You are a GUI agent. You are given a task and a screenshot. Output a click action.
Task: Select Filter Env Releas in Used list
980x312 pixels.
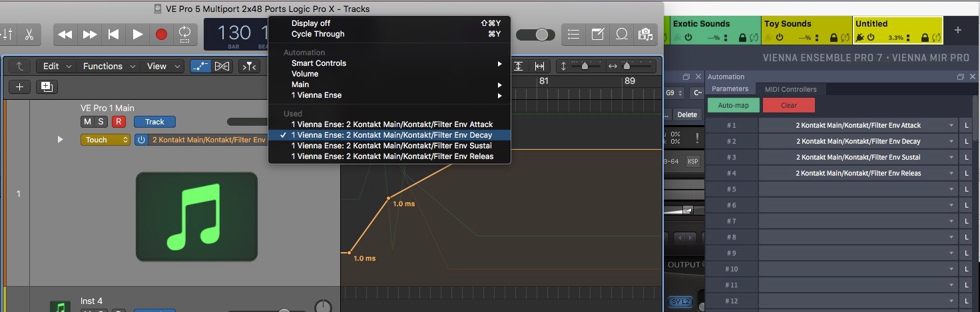[x=389, y=156]
